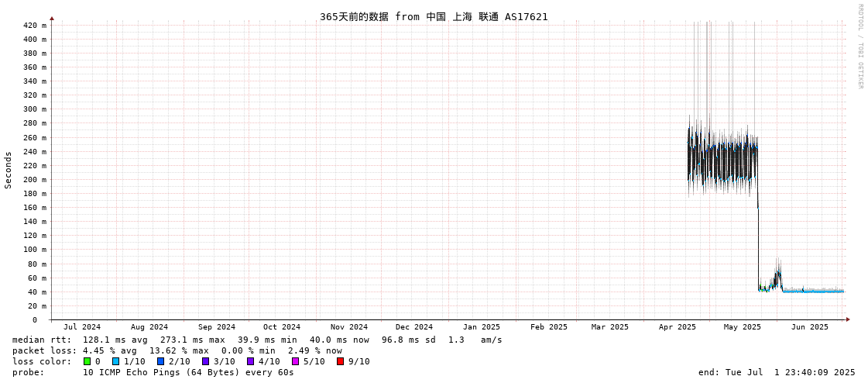
Task: Click the Aug 2024 axis label
Action: pyautogui.click(x=149, y=327)
